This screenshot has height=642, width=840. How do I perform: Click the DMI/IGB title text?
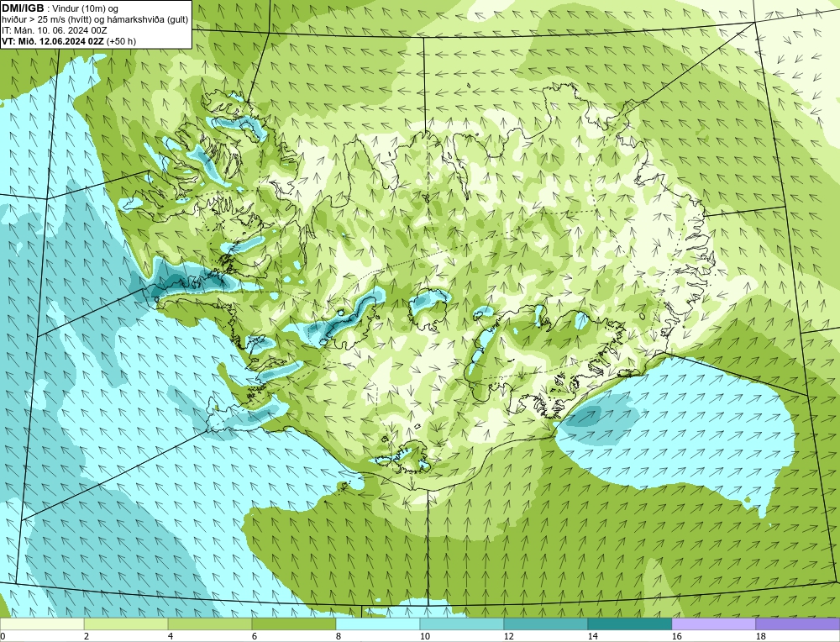click(23, 8)
